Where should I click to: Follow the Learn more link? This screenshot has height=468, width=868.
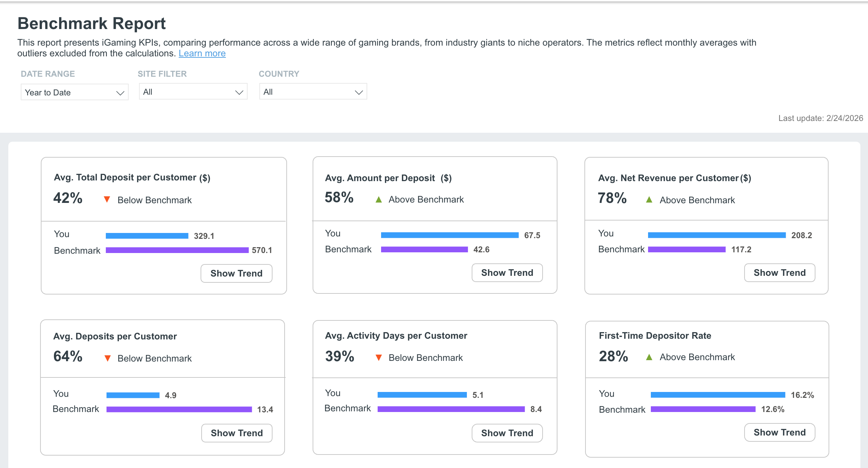pyautogui.click(x=202, y=53)
